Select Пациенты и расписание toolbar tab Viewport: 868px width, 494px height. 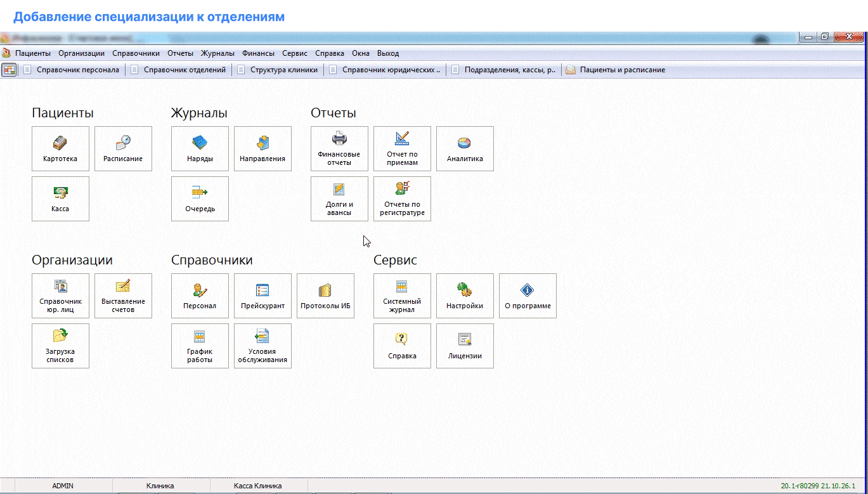[x=621, y=70]
